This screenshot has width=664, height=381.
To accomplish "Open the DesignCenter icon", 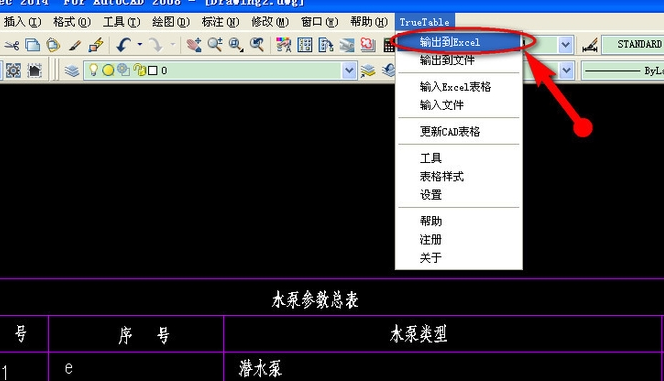I will (x=304, y=45).
